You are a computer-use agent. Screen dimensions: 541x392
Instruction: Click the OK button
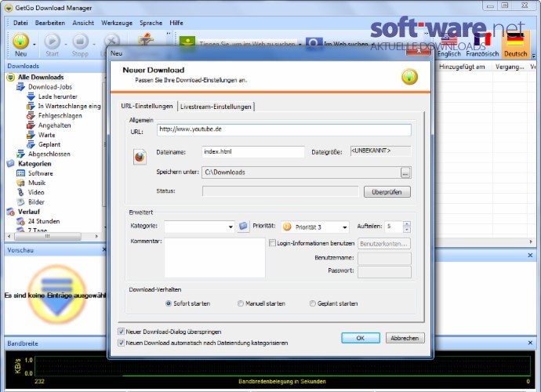tap(361, 338)
